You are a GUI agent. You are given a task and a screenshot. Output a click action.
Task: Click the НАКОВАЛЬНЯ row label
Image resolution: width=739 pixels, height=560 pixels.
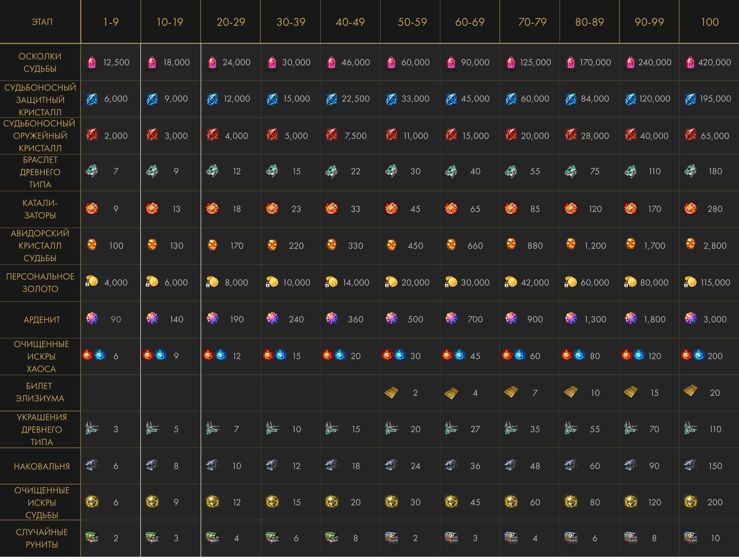[42, 466]
